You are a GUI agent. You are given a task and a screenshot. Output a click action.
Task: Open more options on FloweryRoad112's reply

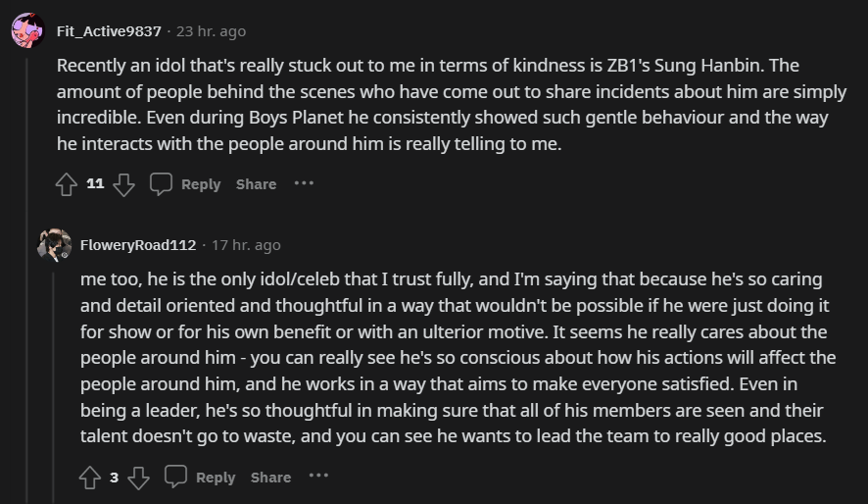tap(318, 477)
